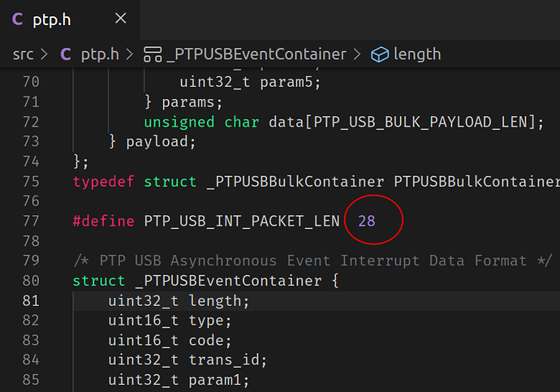Open the src folder breadcrumb
The image size is (560, 392).
pos(23,54)
